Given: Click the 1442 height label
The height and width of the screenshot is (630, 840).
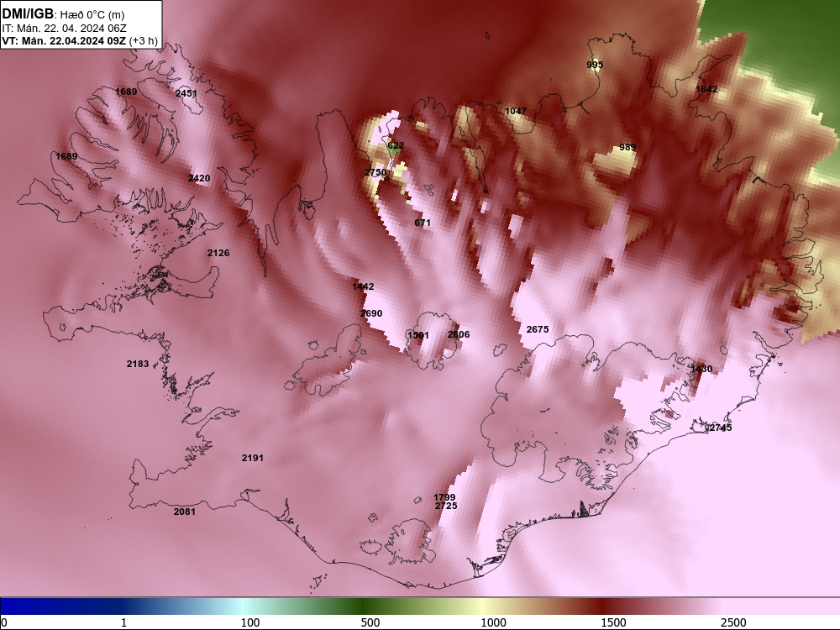Looking at the screenshot, I should [363, 286].
